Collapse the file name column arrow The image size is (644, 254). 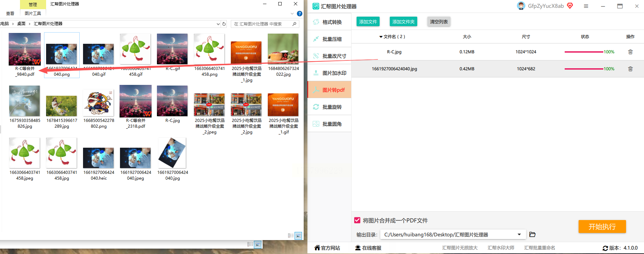pos(381,37)
